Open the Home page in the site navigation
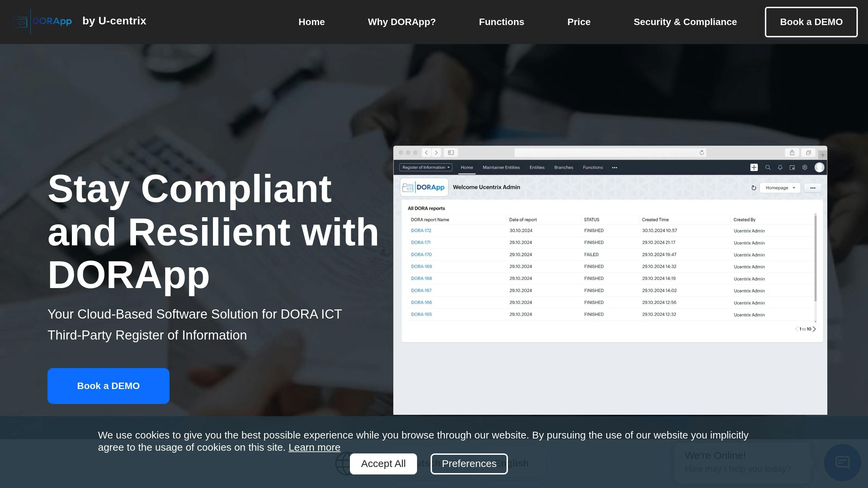Screen dimensions: 868x488 click(x=312, y=22)
